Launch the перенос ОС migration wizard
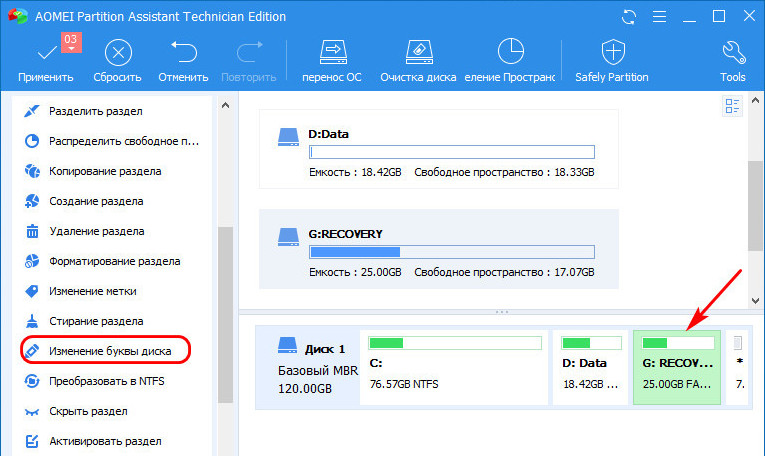This screenshot has height=456, width=765. (x=332, y=61)
